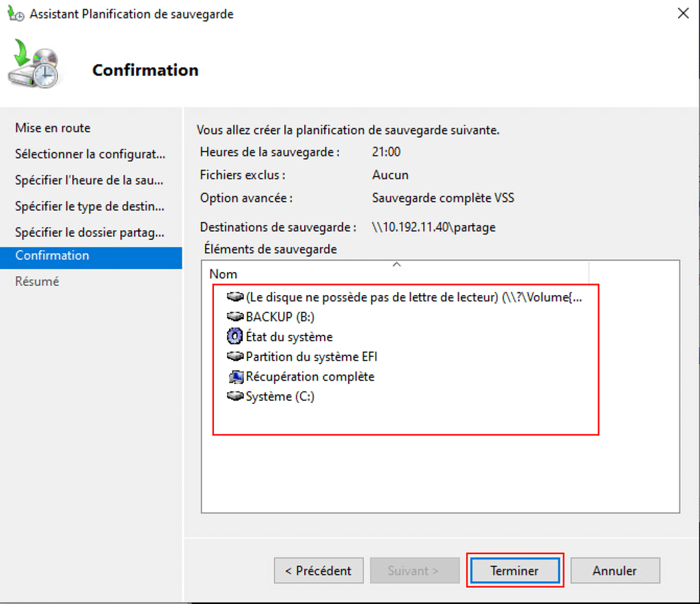Switch to Spécifier le dossier partagé step
The height and width of the screenshot is (604, 700).
pyautogui.click(x=90, y=232)
